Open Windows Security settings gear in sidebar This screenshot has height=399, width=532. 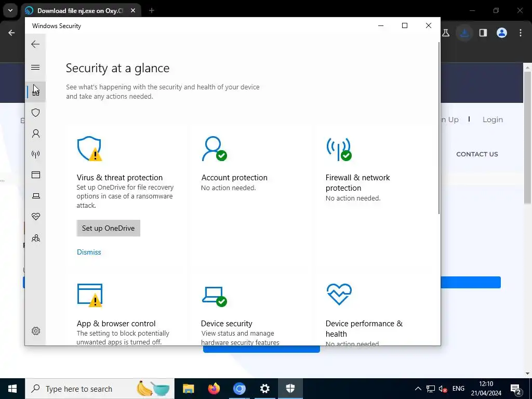point(36,331)
